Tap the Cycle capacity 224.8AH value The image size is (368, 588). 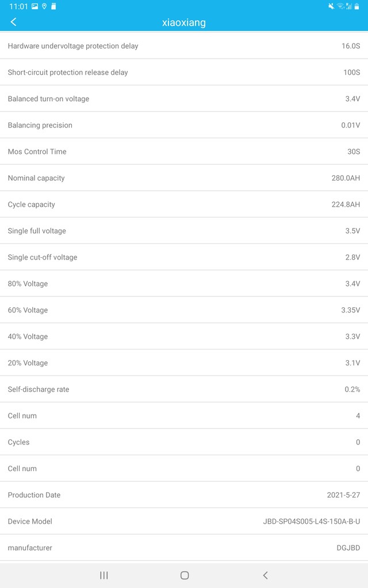(346, 204)
